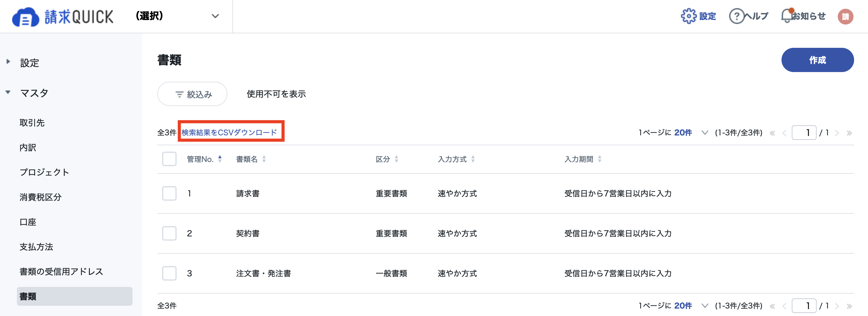Screen dimensions: 868x316
Task: Sort the table by 管理No. column arrows
Action: 220,159
